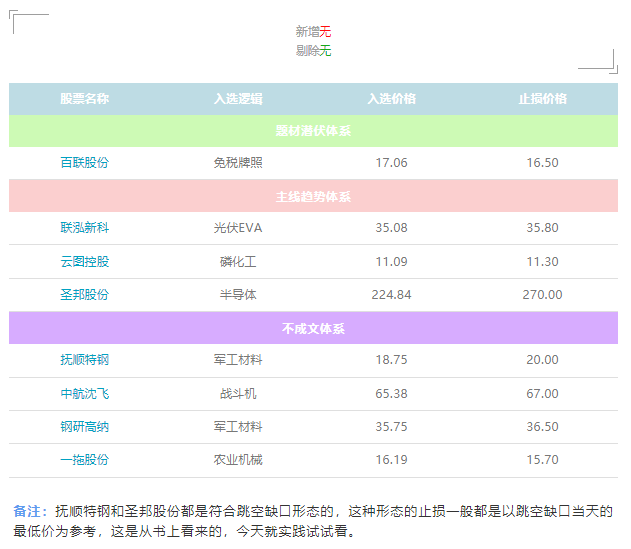Click the 股票名称 column header
The image size is (631, 549).
(85, 99)
